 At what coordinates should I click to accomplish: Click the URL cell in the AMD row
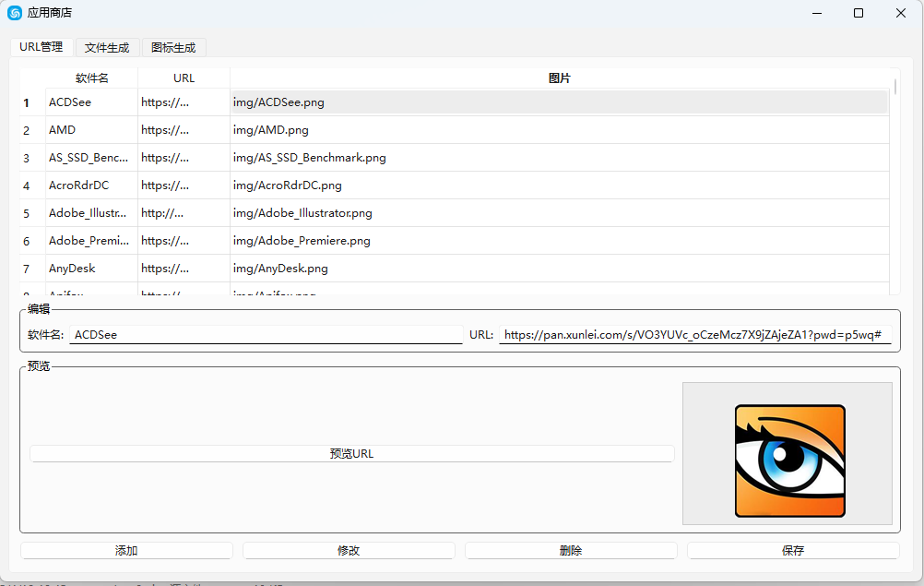(184, 130)
